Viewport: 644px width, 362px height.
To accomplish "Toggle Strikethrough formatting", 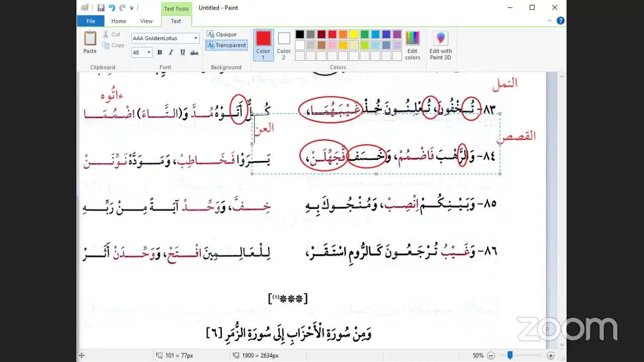I will tap(194, 52).
